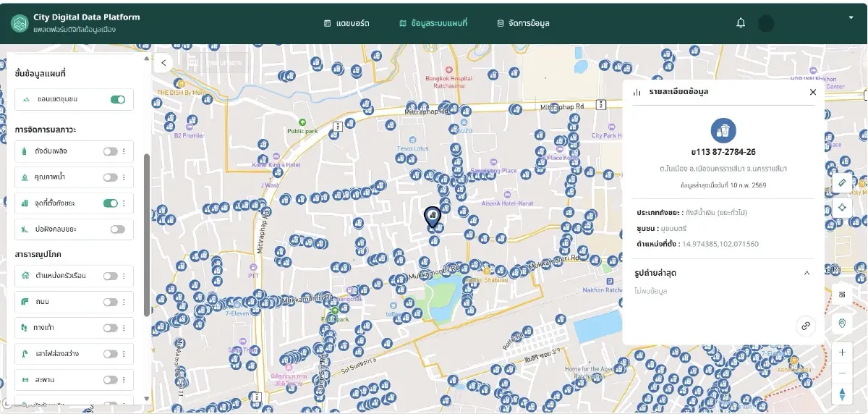Click the blue trash bin detail badge
The image size is (868, 414).
point(723,131)
